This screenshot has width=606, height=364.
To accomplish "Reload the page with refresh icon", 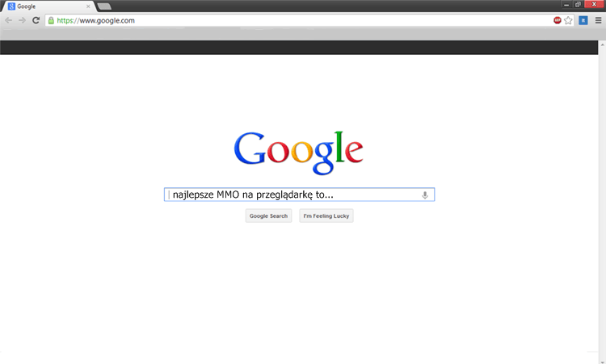I will 36,20.
